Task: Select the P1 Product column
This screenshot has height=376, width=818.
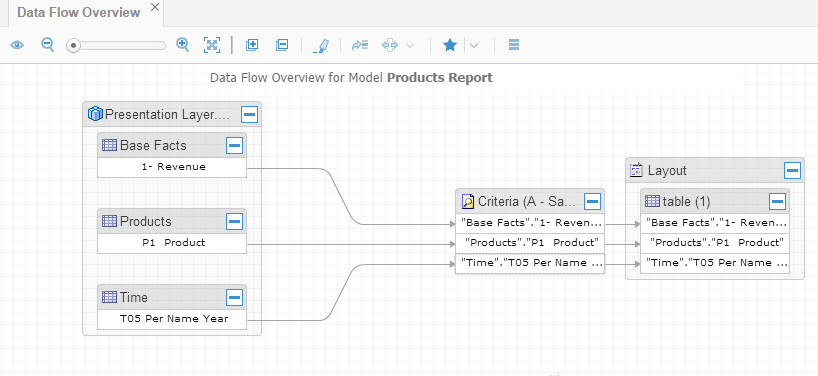Action: click(172, 243)
